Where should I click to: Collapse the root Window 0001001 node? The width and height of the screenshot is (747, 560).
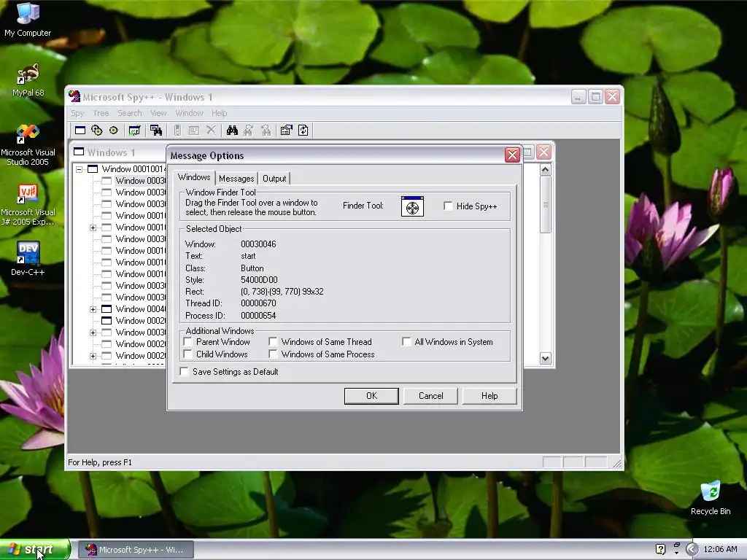79,169
